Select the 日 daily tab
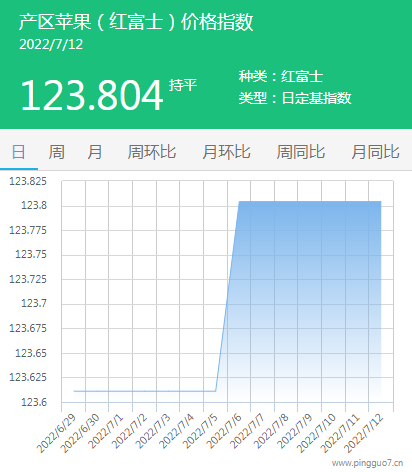 19,152
